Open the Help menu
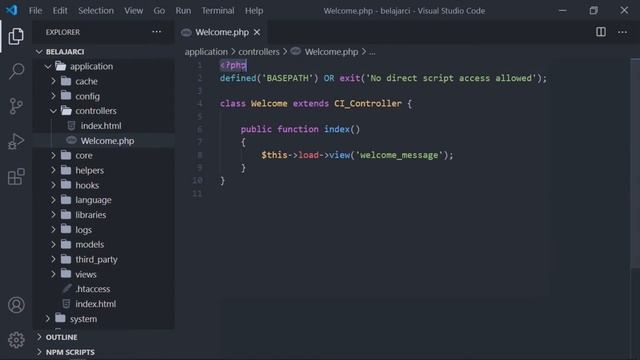640x360 pixels. [x=254, y=11]
